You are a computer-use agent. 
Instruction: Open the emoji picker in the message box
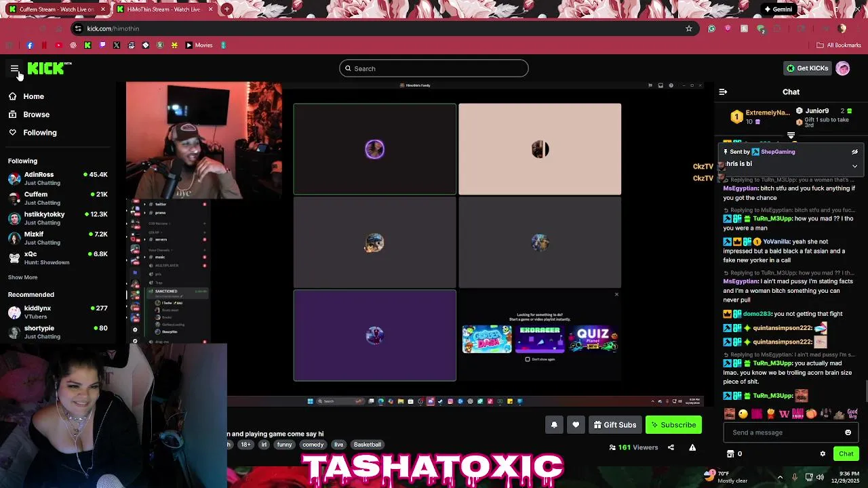(x=848, y=432)
